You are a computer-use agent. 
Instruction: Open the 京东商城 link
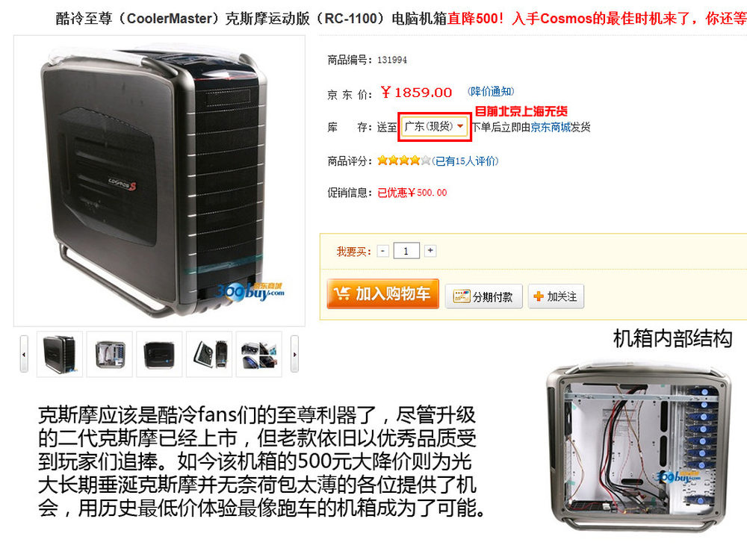[551, 127]
